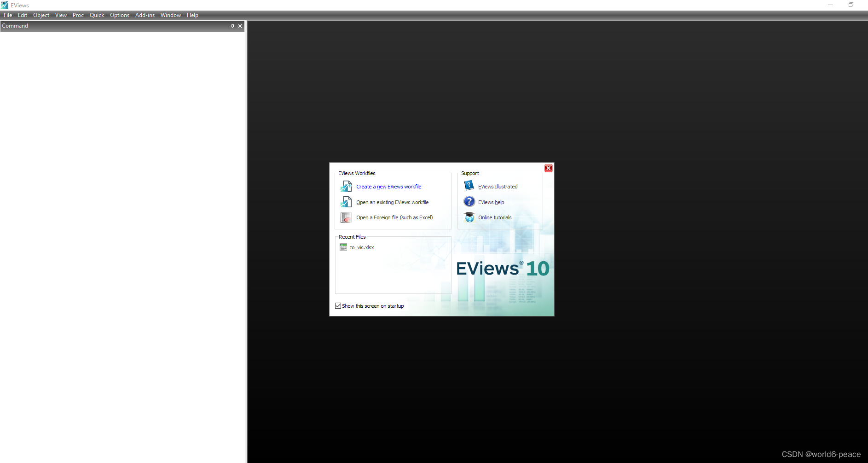Image resolution: width=868 pixels, height=463 pixels.
Task: Open the Object menu
Action: tap(41, 15)
